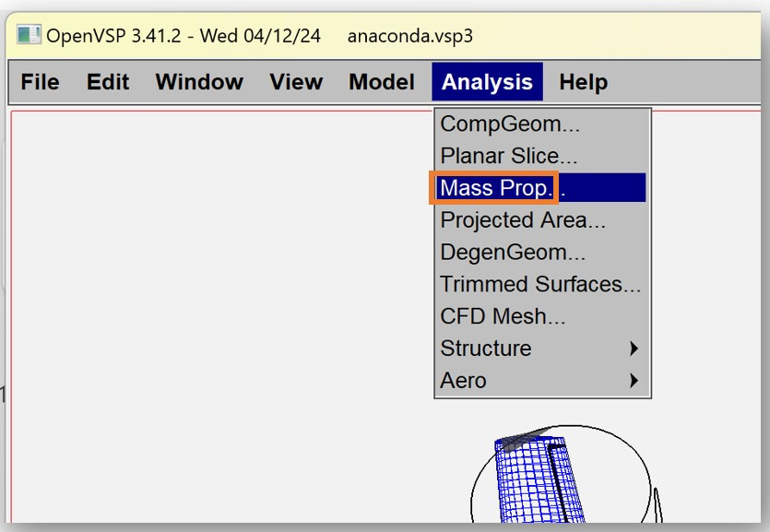The height and width of the screenshot is (532, 770).
Task: Open the CFD Mesh dialog
Action: click(x=503, y=316)
